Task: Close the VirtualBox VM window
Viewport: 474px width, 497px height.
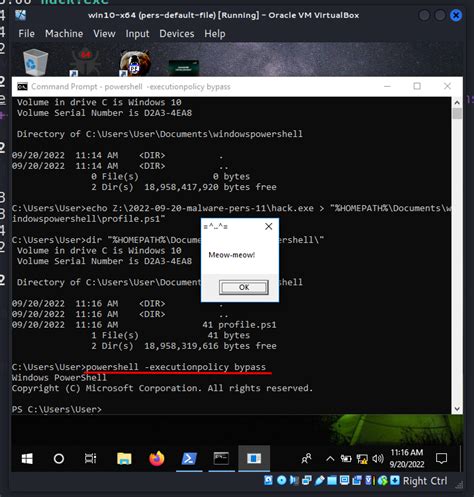Action: click(456, 15)
